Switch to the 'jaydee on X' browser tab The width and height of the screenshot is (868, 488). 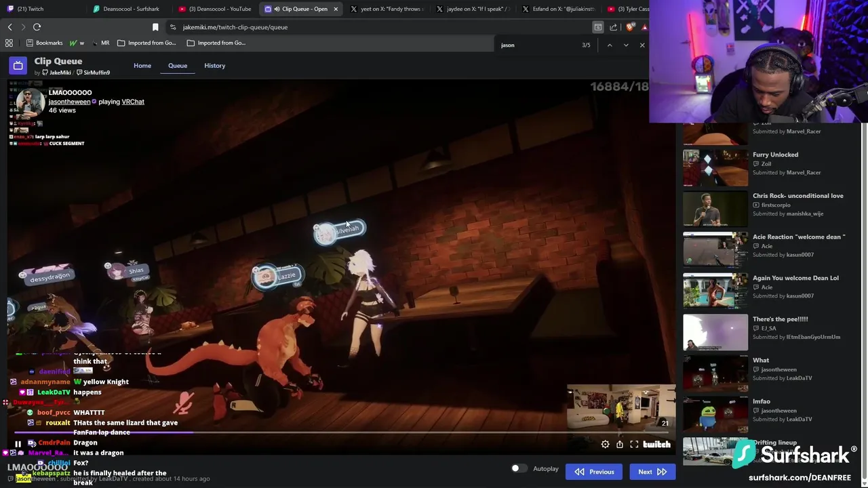click(x=473, y=9)
